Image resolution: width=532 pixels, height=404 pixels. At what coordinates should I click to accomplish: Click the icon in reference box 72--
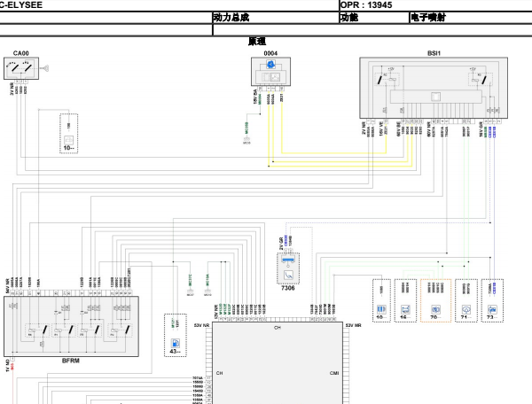[492, 309]
